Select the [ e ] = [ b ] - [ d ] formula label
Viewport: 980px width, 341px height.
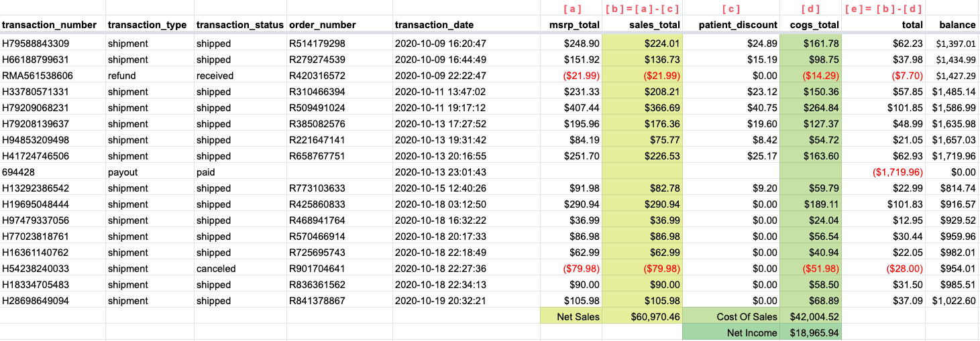883,9
